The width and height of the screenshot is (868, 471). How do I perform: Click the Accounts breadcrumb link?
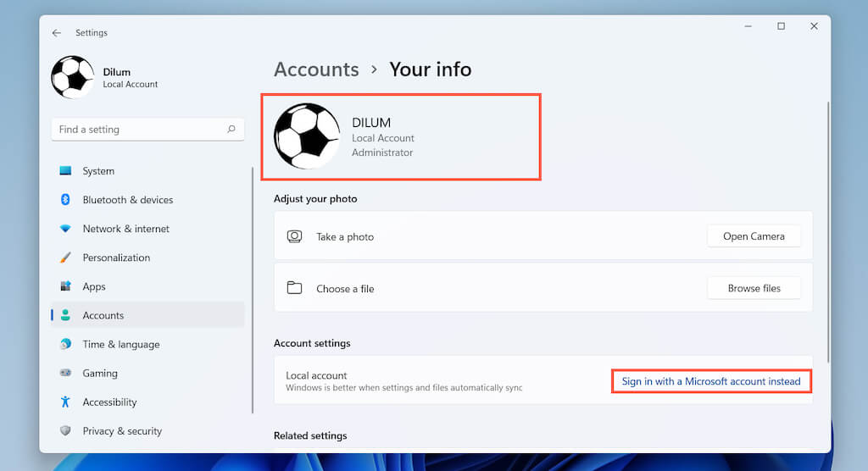316,69
